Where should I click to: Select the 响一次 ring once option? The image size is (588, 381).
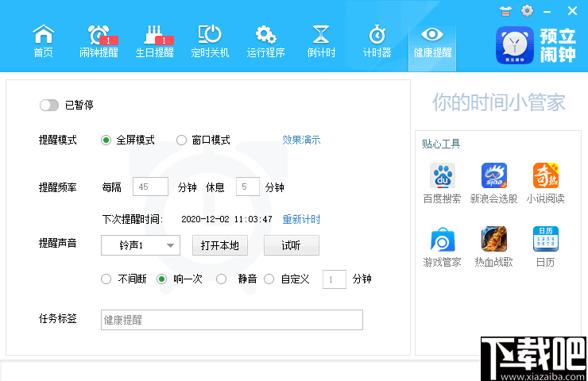click(x=161, y=279)
